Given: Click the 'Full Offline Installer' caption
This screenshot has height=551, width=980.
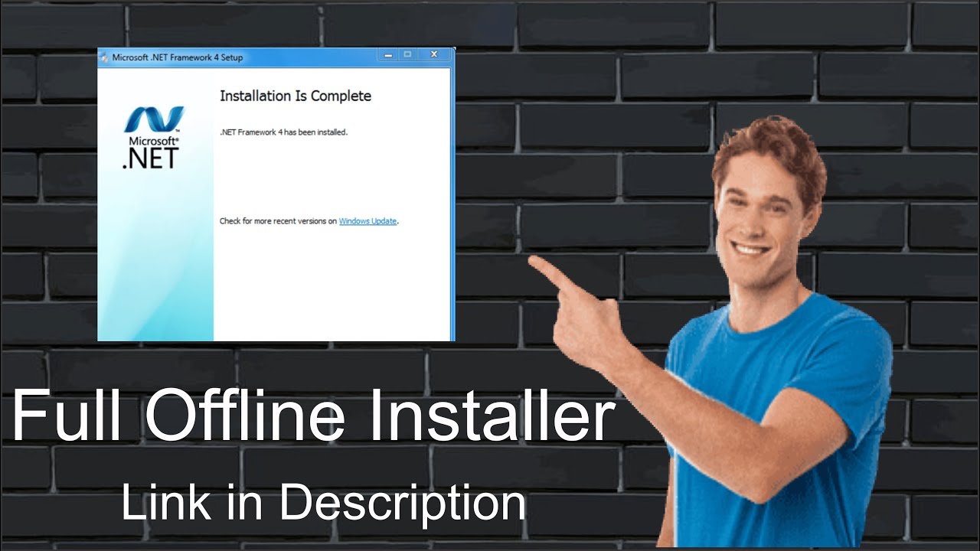Looking at the screenshot, I should click(x=313, y=417).
